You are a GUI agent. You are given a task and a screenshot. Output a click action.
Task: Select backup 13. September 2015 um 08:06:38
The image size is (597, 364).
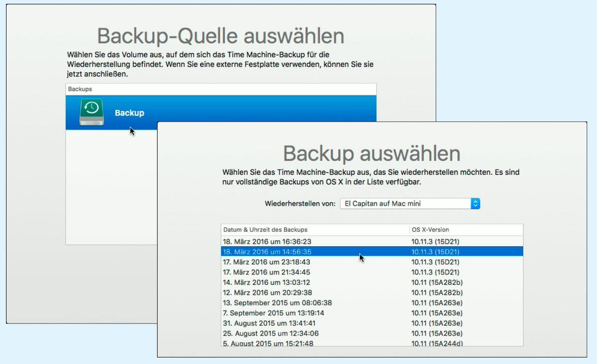[x=372, y=302]
